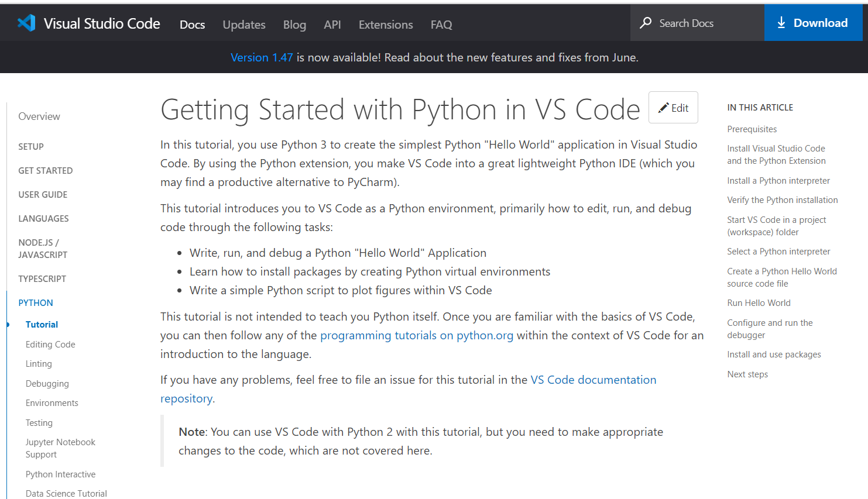Open the Environments sidebar page

(52, 403)
